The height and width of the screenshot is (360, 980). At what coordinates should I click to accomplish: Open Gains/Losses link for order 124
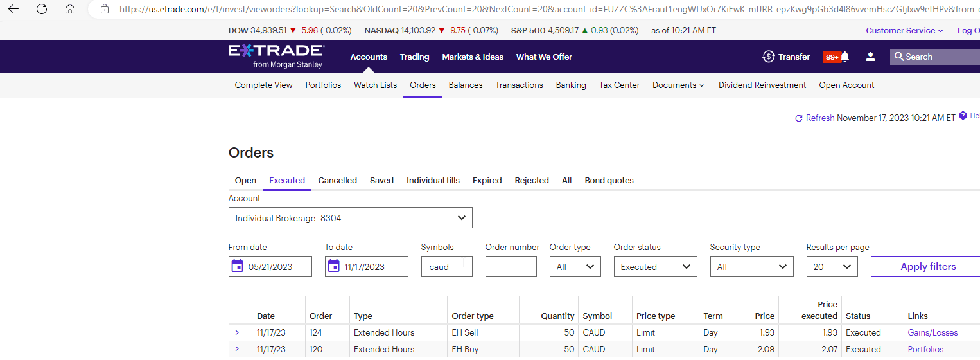pos(932,332)
